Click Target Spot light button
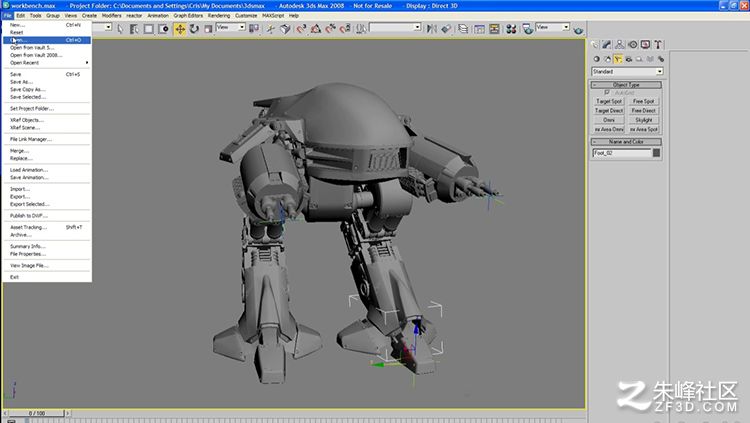Viewport: 750px width, 423px height. click(x=609, y=101)
